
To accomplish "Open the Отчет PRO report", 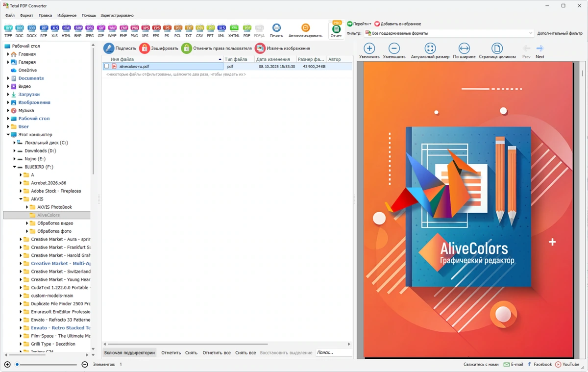I will 336,30.
